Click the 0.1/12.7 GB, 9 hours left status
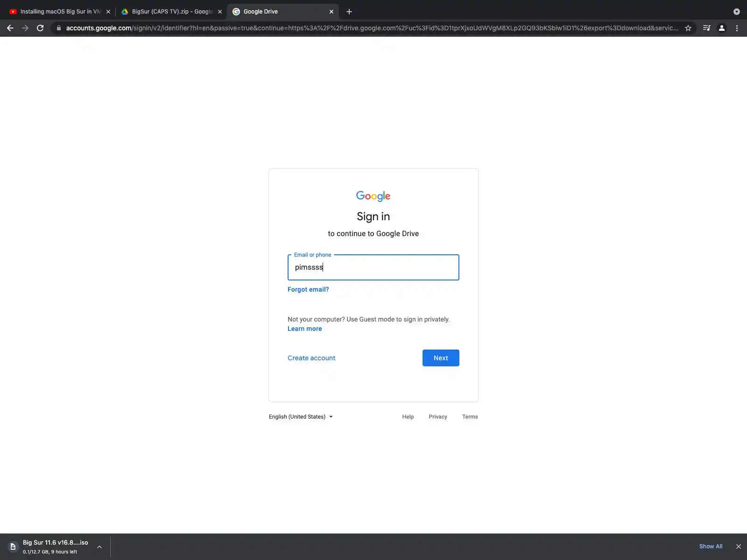The height and width of the screenshot is (560, 747). pyautogui.click(x=50, y=552)
